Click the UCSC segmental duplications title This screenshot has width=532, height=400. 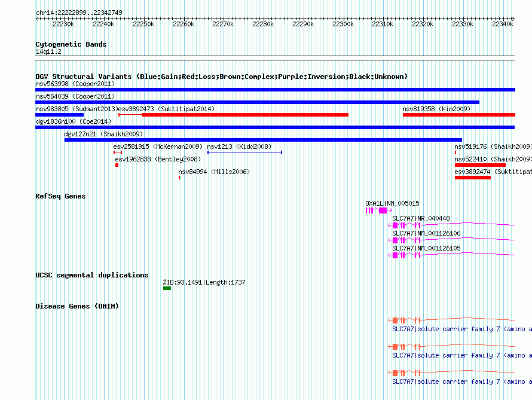tap(91, 275)
